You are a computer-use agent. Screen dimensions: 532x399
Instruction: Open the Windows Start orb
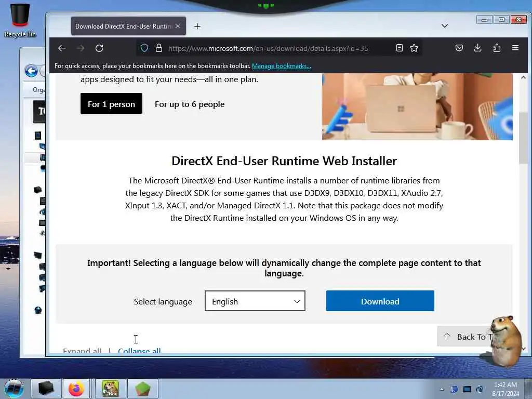click(x=14, y=389)
